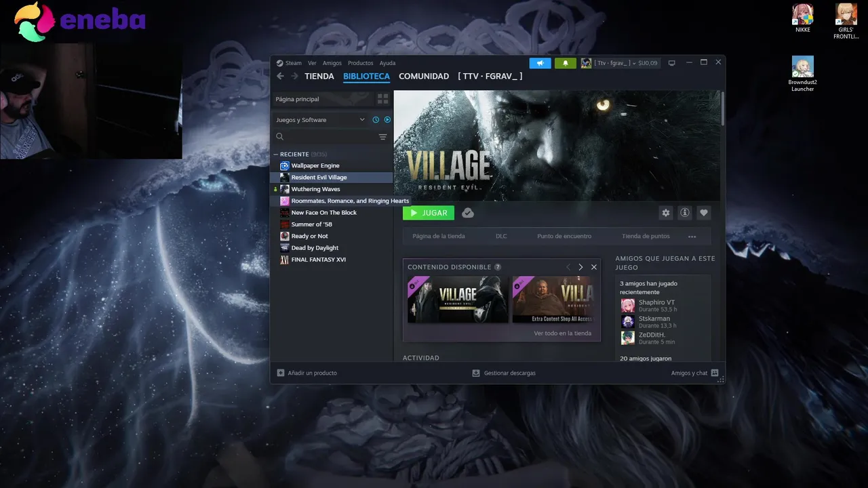Open Extra Content Shop All Access thumbnail
Image resolution: width=868 pixels, height=488 pixels.
click(553, 299)
